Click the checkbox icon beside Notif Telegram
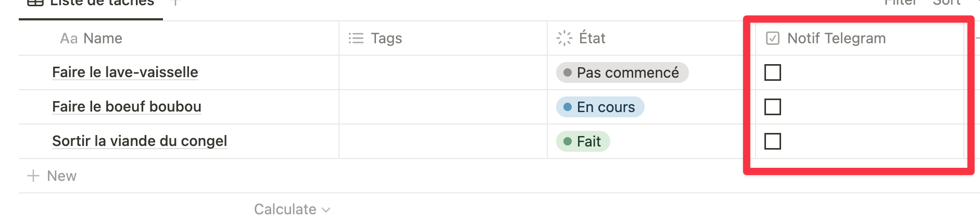Viewport: 980px width, 220px height. (x=773, y=39)
